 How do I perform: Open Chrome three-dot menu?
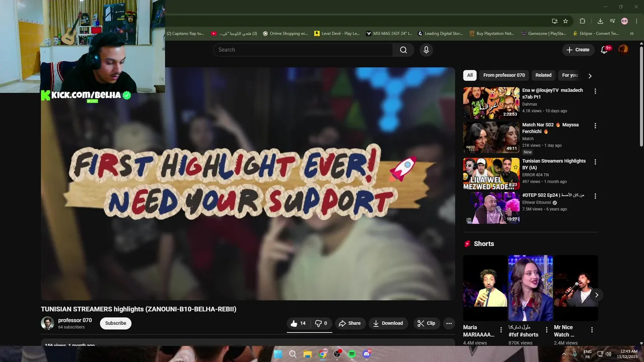point(636,21)
